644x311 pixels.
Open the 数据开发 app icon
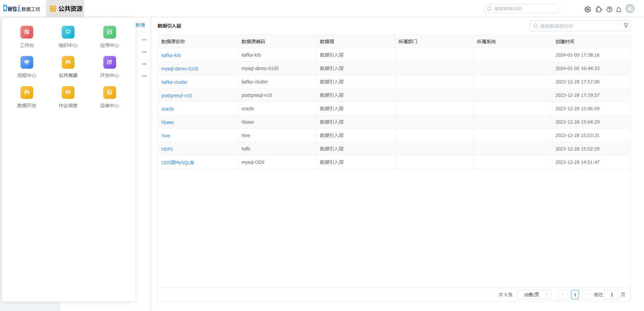(x=27, y=93)
